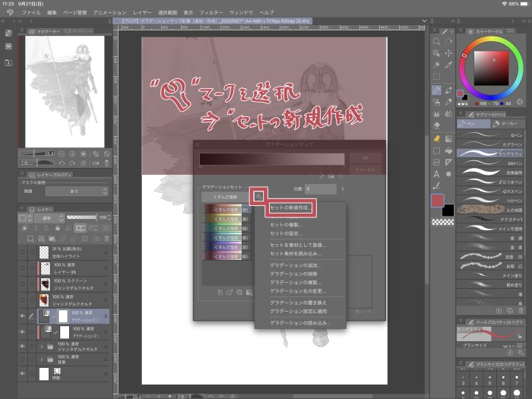532x399 pixels.
Task: Select the Decoration grass tool
Action: 436,114
